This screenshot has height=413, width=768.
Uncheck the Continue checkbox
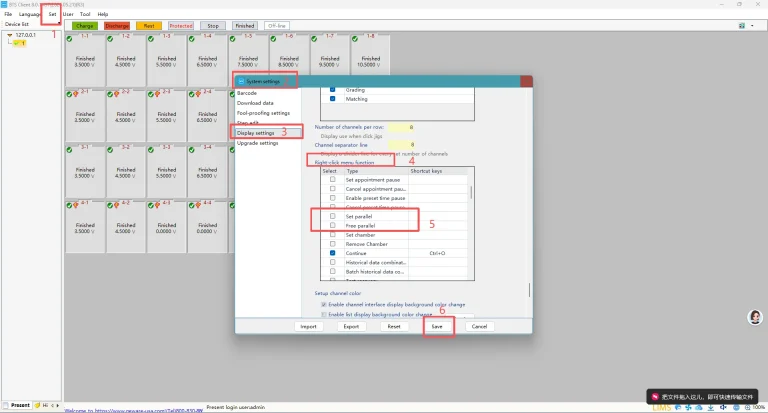click(x=333, y=253)
